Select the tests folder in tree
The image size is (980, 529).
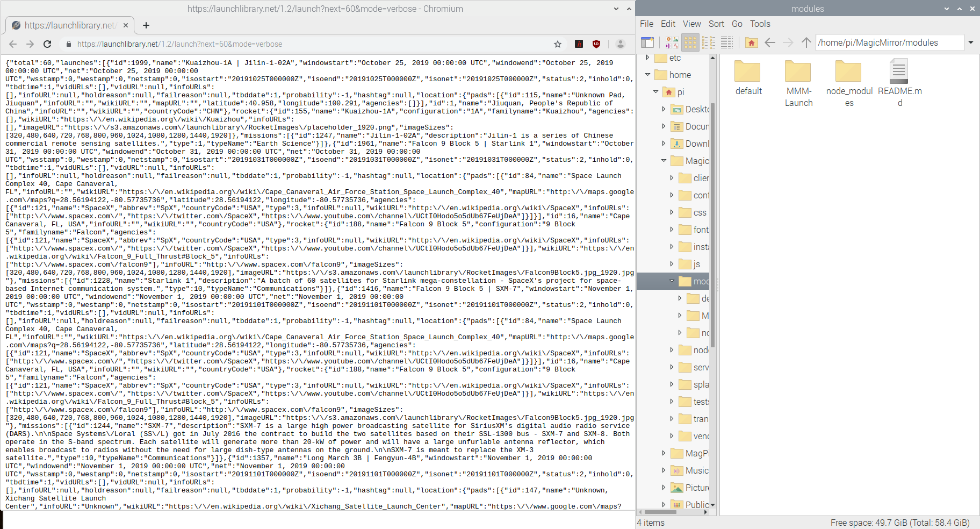pos(694,402)
